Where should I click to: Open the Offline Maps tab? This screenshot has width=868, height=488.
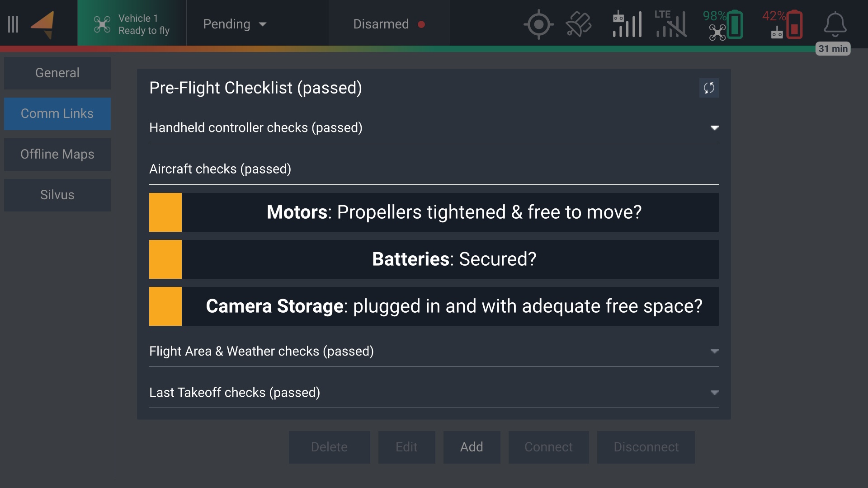[x=57, y=154]
